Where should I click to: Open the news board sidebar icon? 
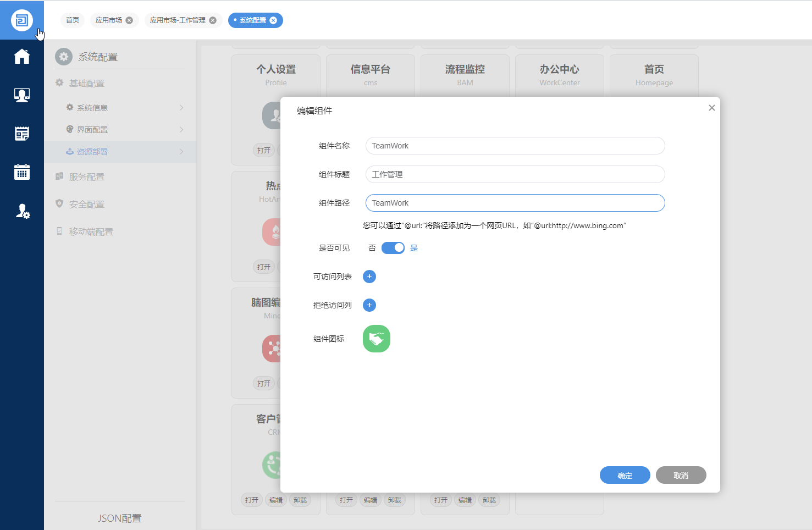point(22,134)
